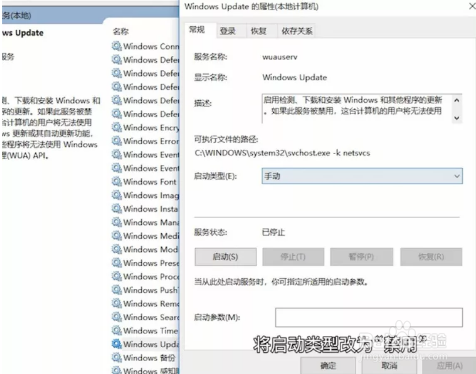Click the 暂停(P) button

361,257
